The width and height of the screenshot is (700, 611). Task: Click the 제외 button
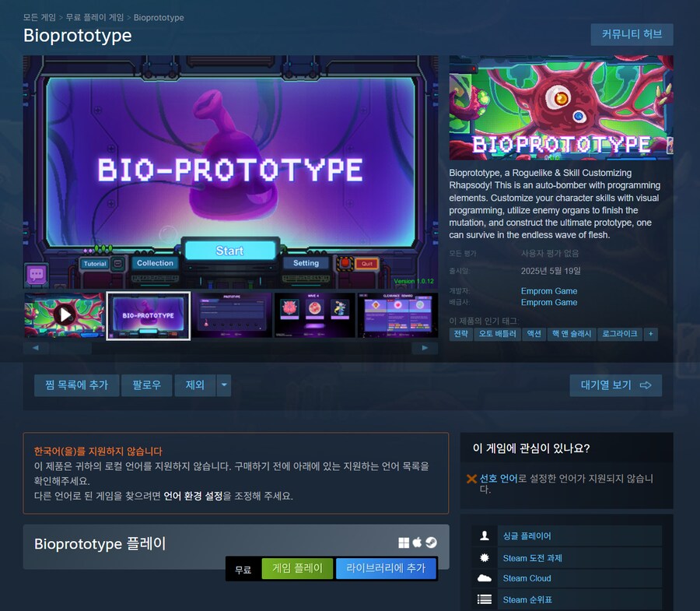pos(194,385)
